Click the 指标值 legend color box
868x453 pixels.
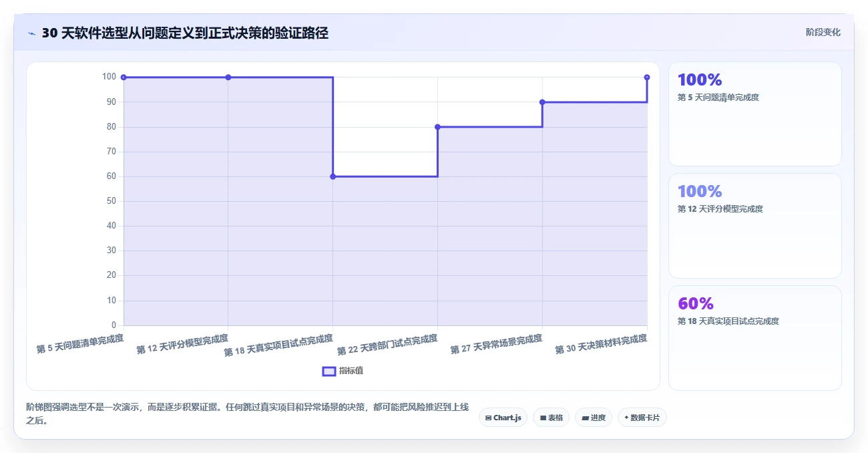tap(329, 371)
